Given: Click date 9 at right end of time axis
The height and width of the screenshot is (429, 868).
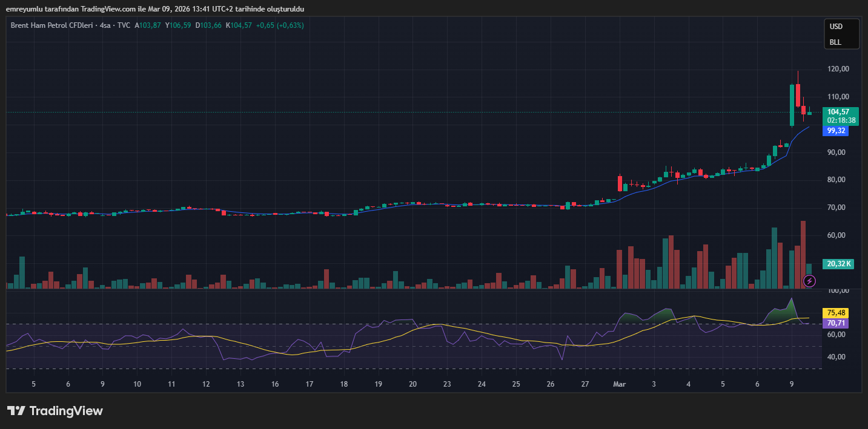Looking at the screenshot, I should pyautogui.click(x=792, y=384).
